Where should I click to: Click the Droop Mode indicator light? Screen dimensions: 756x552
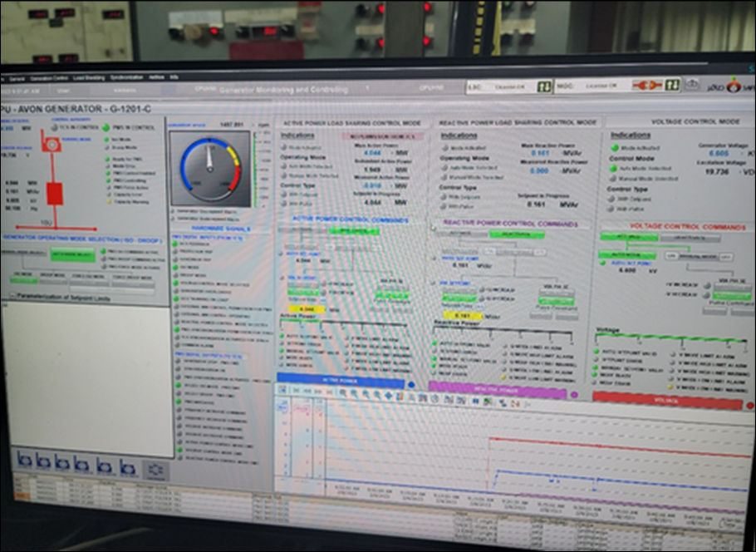tap(106, 147)
